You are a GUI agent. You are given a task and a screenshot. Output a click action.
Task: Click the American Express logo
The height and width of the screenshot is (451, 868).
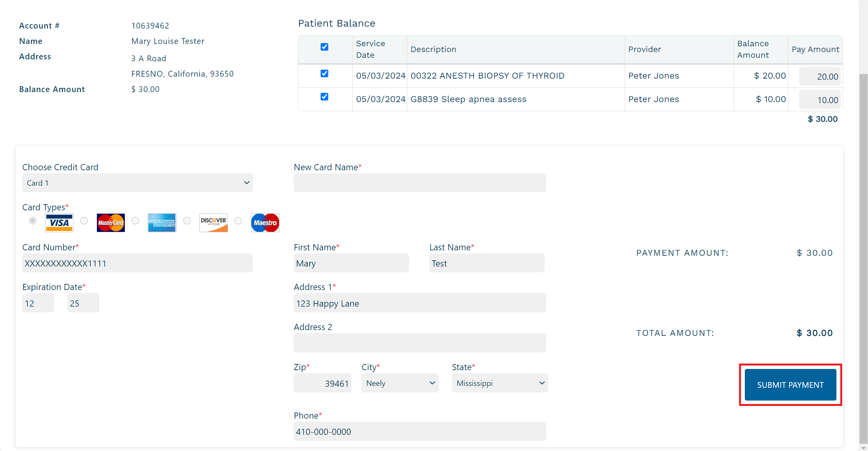coord(162,223)
